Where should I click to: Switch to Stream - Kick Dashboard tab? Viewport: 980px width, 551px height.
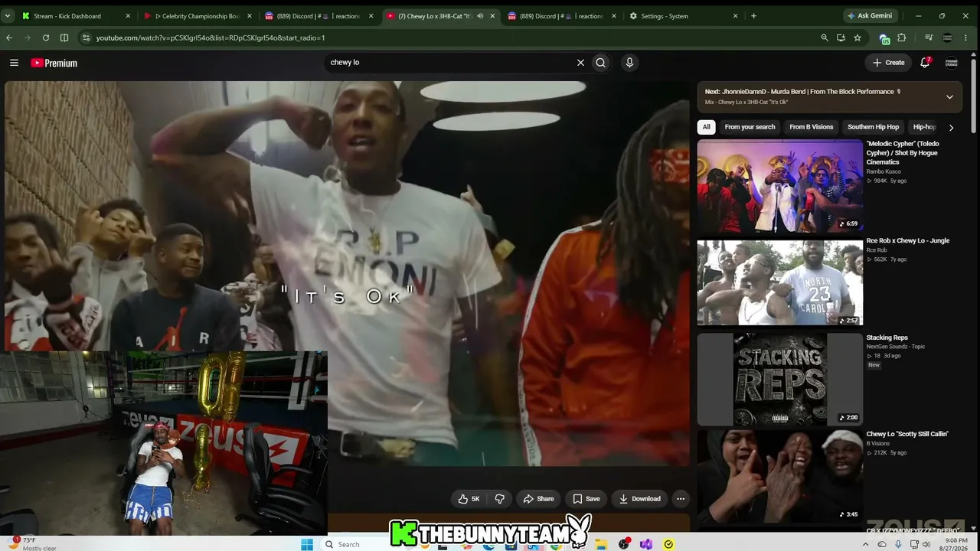[77, 15]
